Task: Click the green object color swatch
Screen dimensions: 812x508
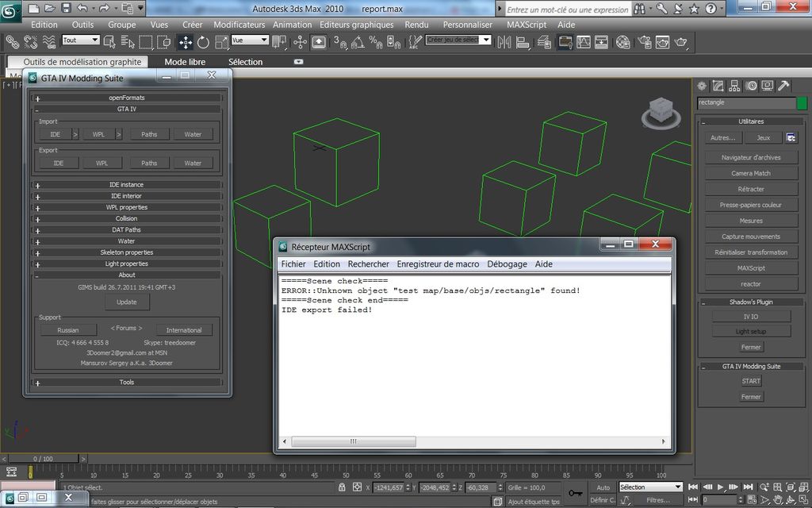Action: click(x=802, y=103)
